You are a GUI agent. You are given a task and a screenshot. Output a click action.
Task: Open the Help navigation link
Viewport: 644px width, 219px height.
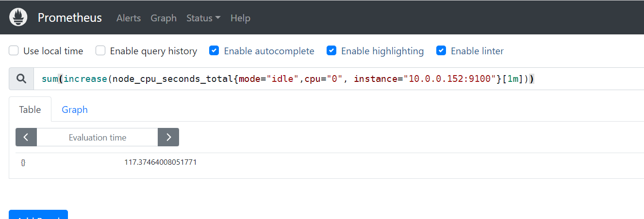(240, 18)
